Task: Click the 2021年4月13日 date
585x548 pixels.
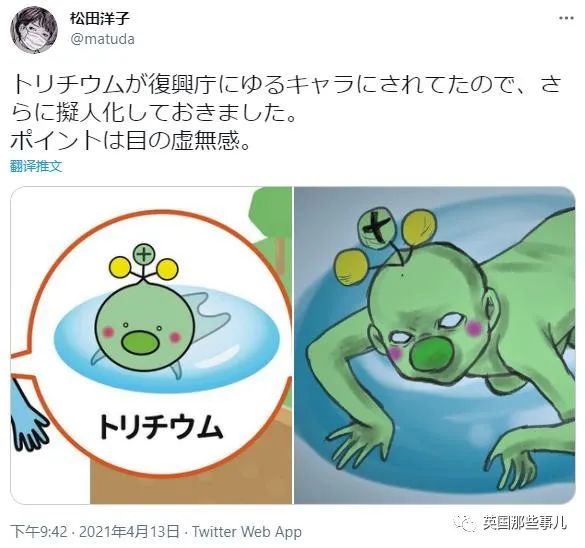Action: point(129,531)
